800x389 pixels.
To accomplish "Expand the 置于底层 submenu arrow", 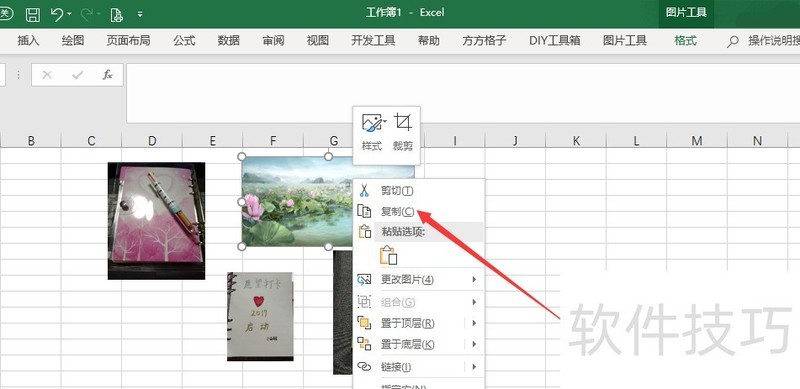I will point(474,345).
